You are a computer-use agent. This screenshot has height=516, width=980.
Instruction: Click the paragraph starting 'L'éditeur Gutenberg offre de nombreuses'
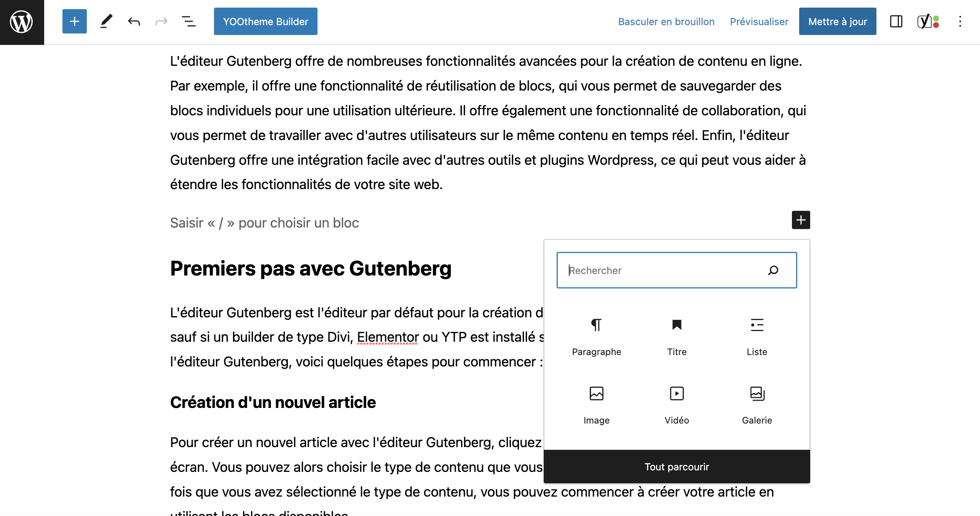point(488,123)
